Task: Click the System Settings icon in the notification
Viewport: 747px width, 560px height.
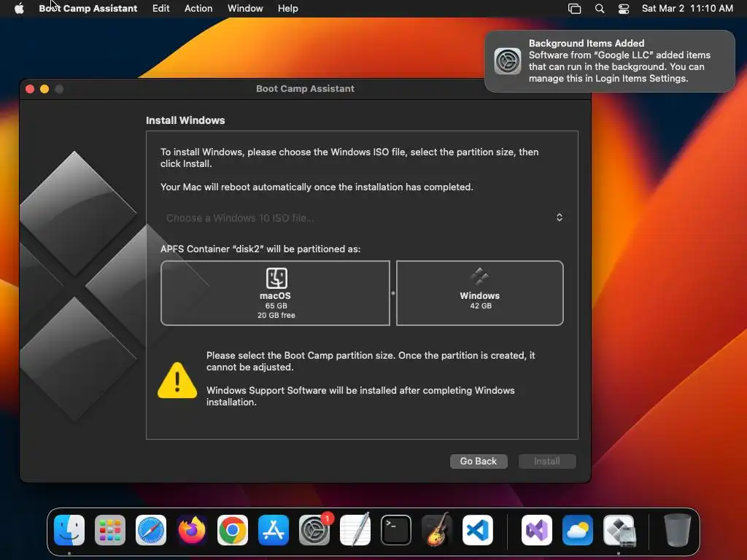Action: [x=508, y=61]
